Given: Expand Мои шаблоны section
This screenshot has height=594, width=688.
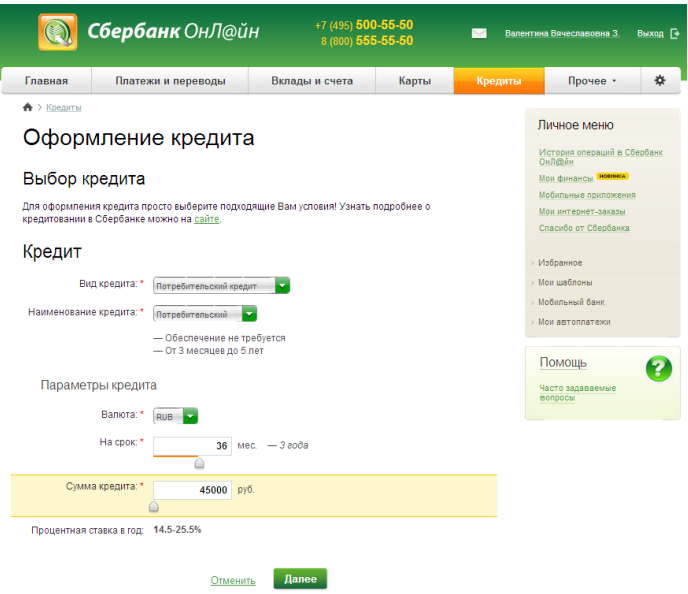Looking at the screenshot, I should click(x=564, y=282).
